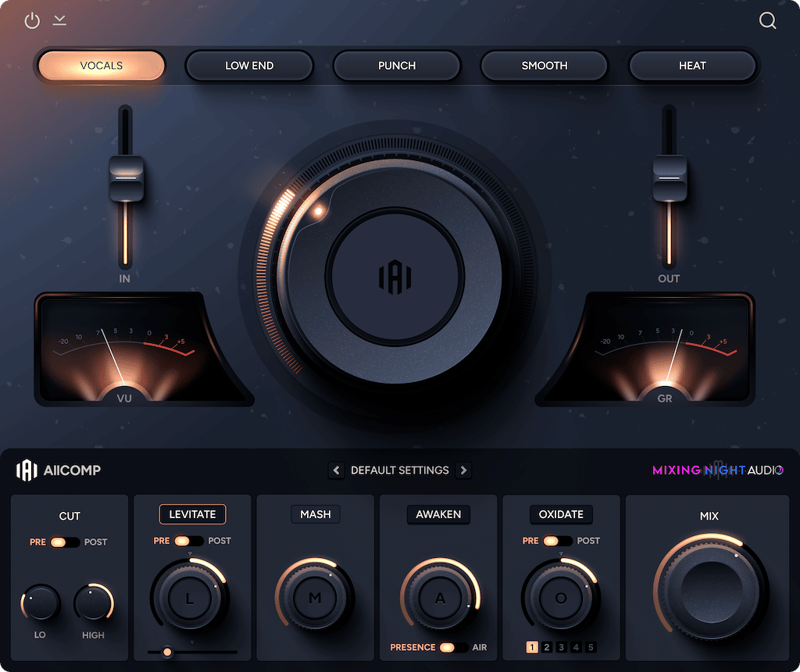Toggle the CUT pre/post switch
Viewport: 800px width, 672px height.
(x=65, y=542)
